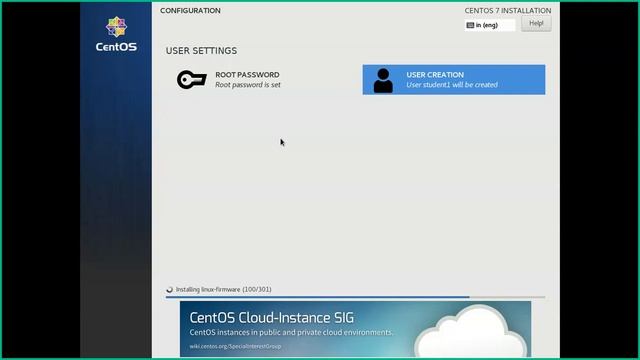Viewport: 640px width, 360px height.
Task: Open the Help button
Action: pyautogui.click(x=536, y=24)
